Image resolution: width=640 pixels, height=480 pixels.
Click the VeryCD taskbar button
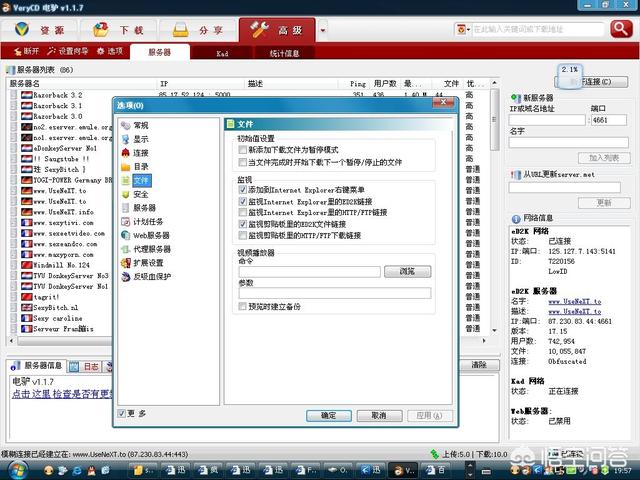tap(403, 471)
